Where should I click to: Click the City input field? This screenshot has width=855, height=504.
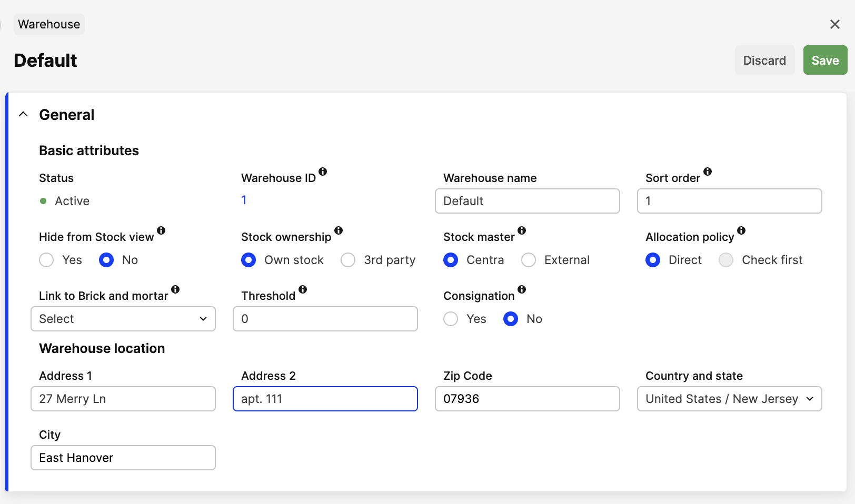123,458
